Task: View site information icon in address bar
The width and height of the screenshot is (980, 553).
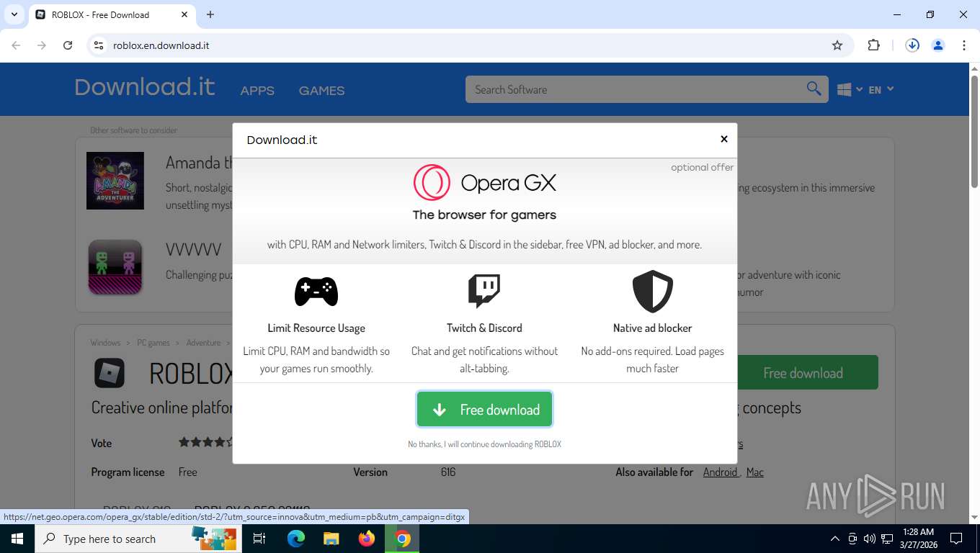Action: (99, 45)
